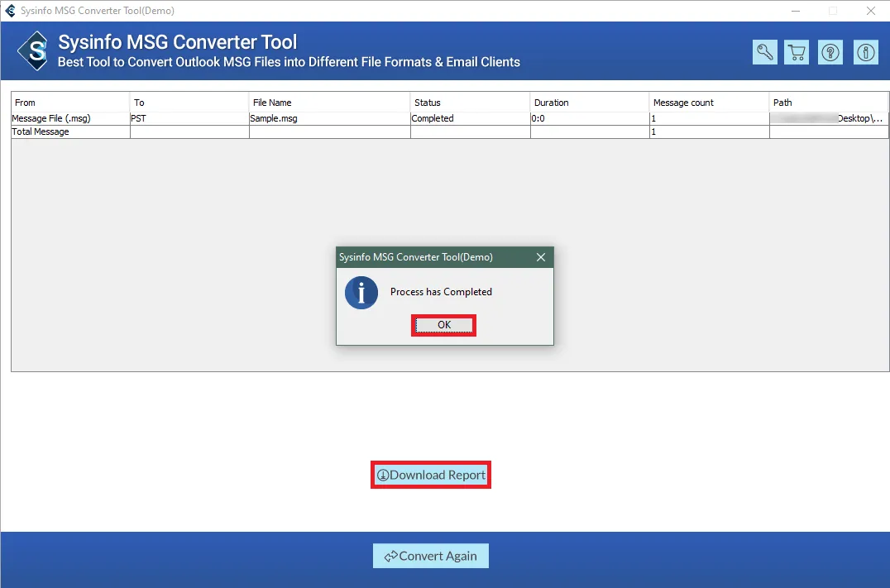
Task: Open help via the question mark icon
Action: tap(830, 52)
